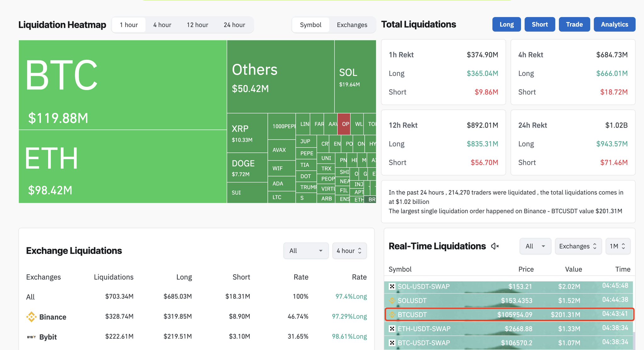The height and width of the screenshot is (350, 644).
Task: Click the 97.4%Long rate in All row
Action: click(351, 296)
